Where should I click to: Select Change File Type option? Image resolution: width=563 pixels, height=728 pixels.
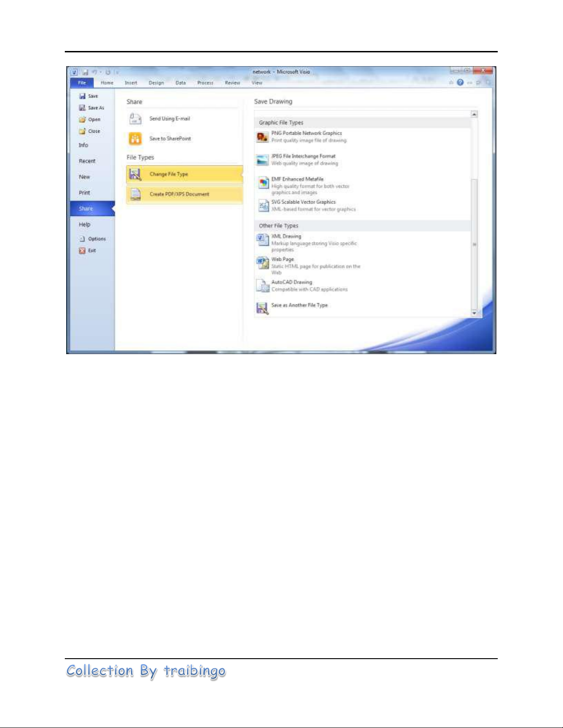tap(169, 175)
